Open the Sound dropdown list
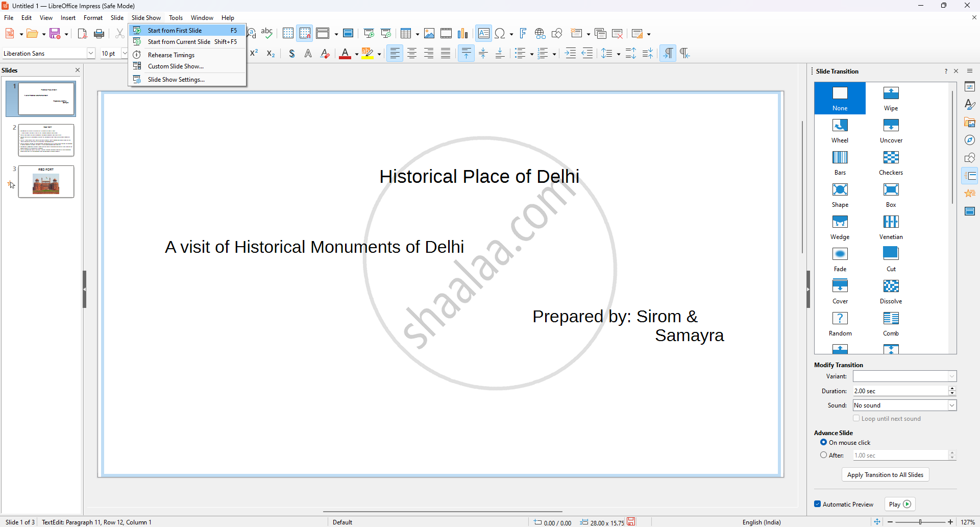Screen dimensions: 980x527 [x=952, y=405]
